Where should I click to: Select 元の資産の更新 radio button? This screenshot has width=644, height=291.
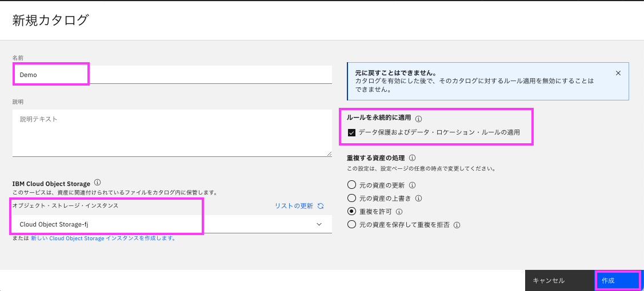tap(351, 185)
